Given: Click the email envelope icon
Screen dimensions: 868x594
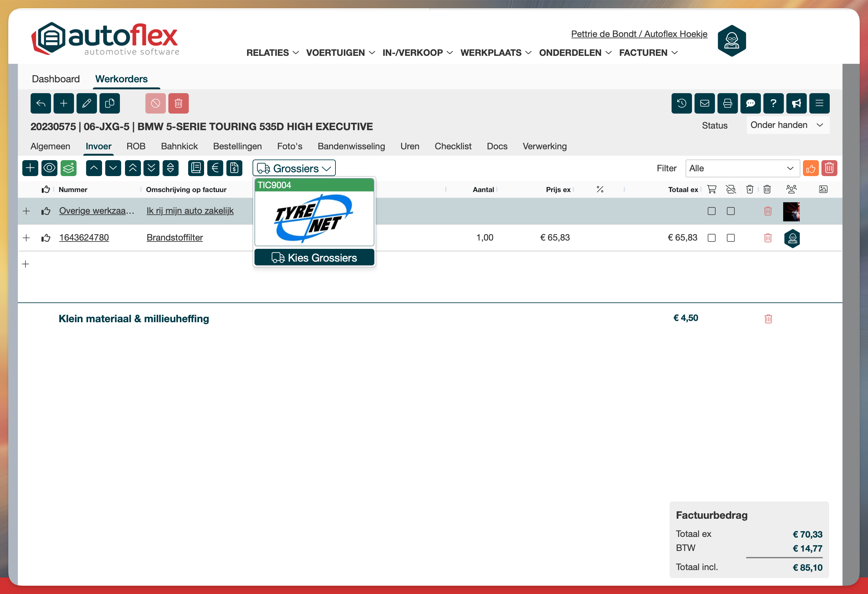Looking at the screenshot, I should click(x=704, y=103).
